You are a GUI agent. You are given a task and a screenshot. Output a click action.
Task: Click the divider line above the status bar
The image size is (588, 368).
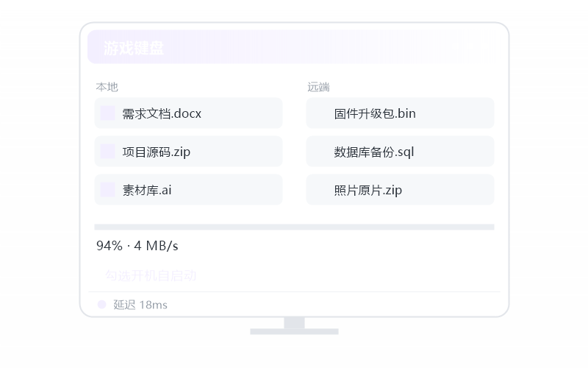pos(295,291)
